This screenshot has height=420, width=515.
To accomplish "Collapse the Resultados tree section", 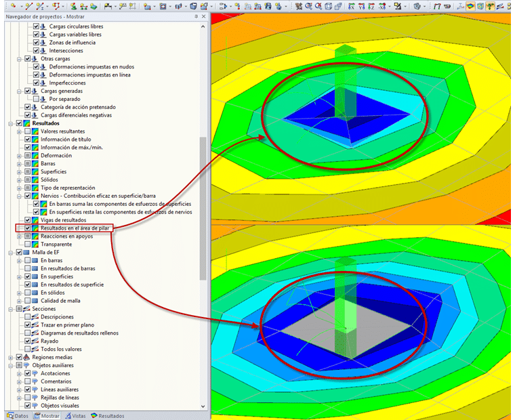I will point(11,123).
